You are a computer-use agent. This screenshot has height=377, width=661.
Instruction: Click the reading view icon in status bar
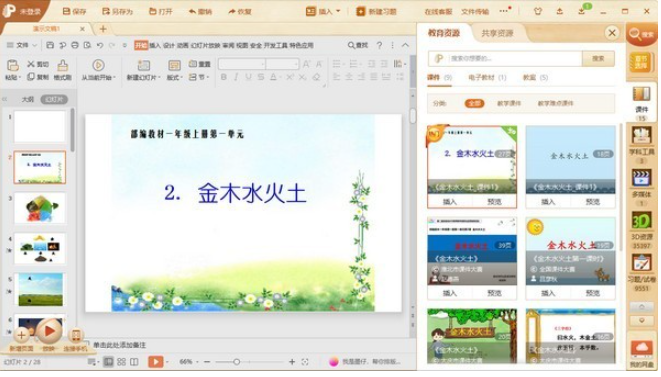pyautogui.click(x=134, y=362)
